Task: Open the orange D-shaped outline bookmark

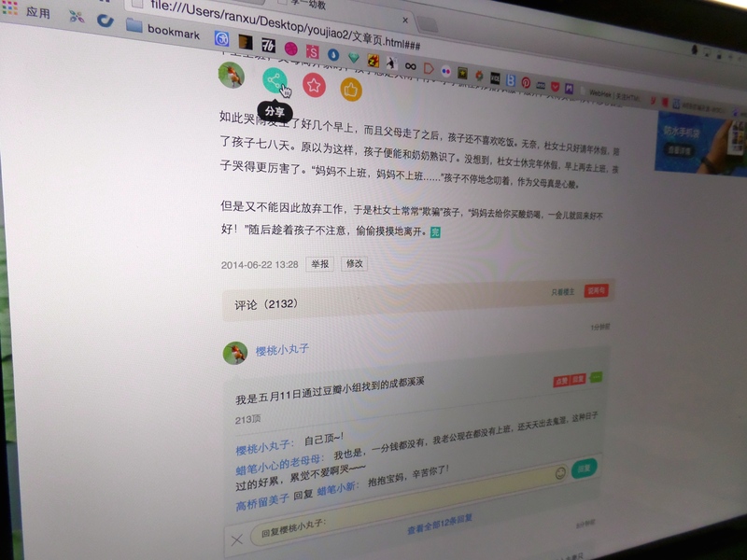Action: 429,68
